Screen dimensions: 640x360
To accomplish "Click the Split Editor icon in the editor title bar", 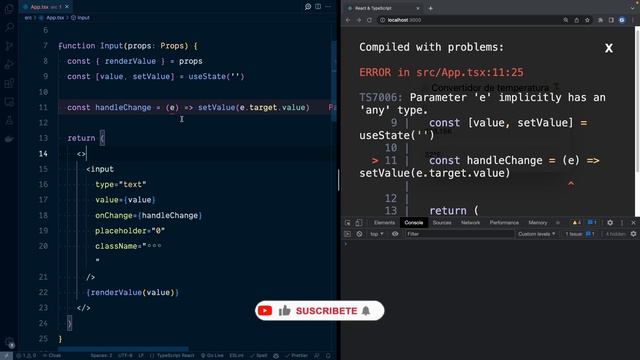I will click(318, 7).
